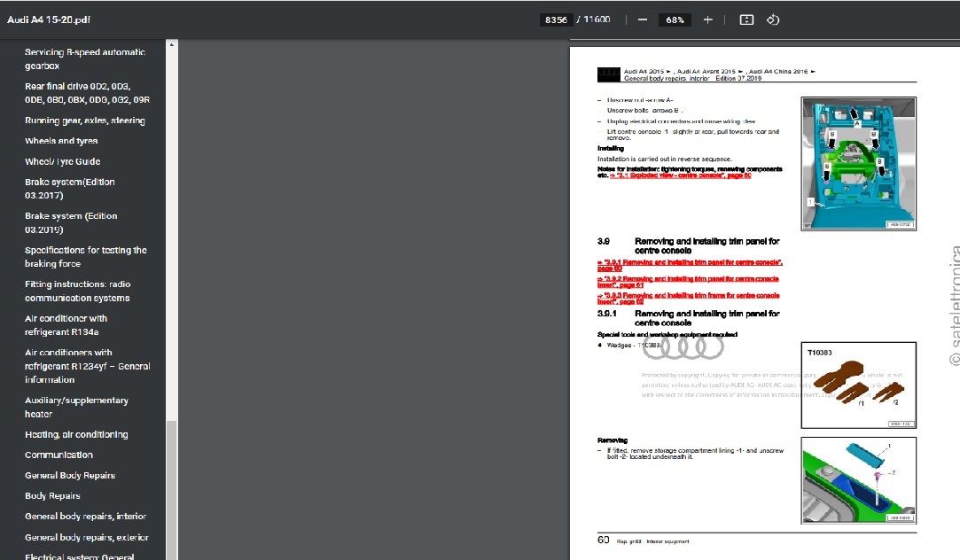Click heading '3.9.1 Removing and installing trim panel'
The height and width of the screenshot is (560, 960).
point(689,317)
